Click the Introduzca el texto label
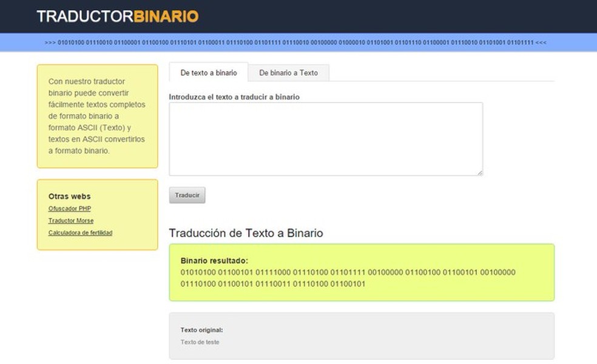 pos(234,96)
